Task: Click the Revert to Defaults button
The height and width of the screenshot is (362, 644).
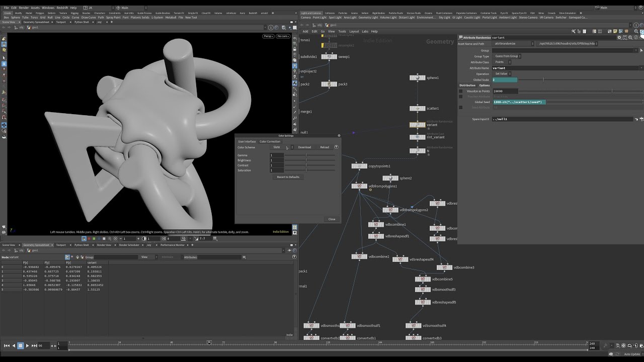Action: (287, 176)
